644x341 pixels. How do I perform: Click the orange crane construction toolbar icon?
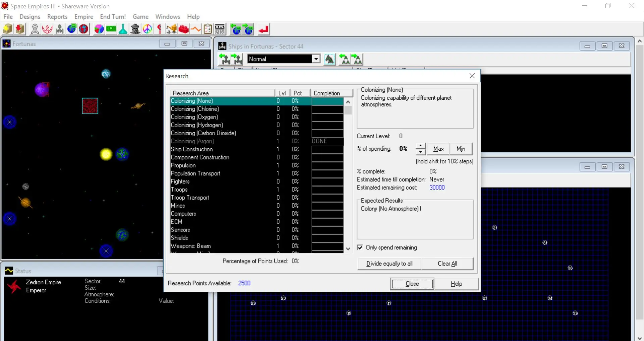point(171,29)
